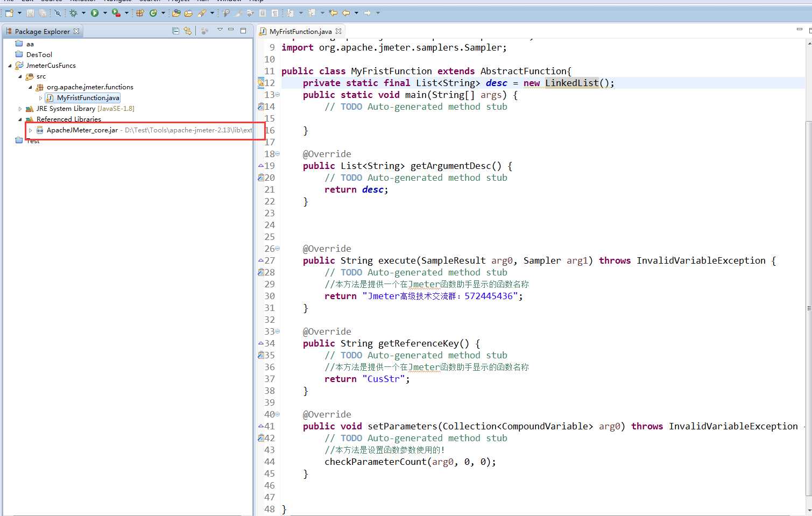Click the Open Task folder icon
The height and width of the screenshot is (516, 812).
coord(188,13)
